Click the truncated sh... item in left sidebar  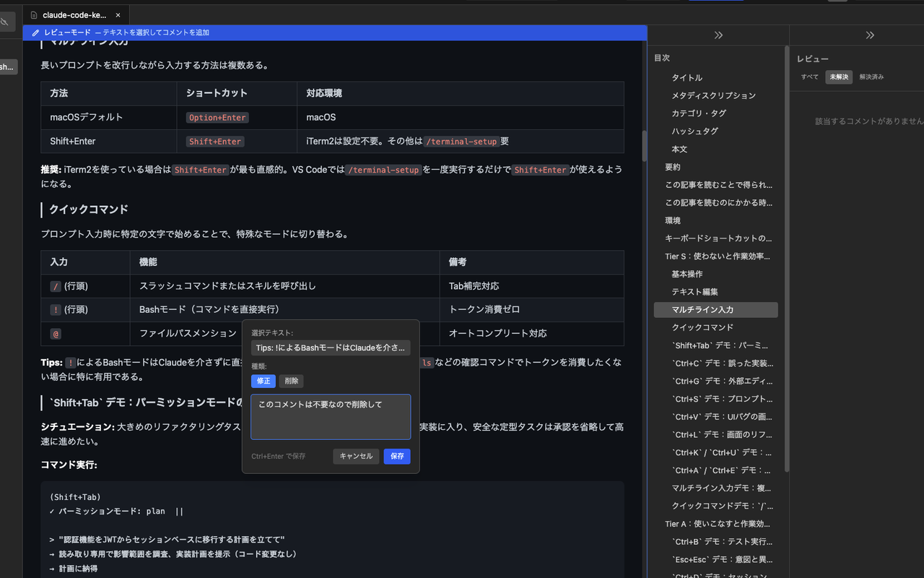click(7, 67)
